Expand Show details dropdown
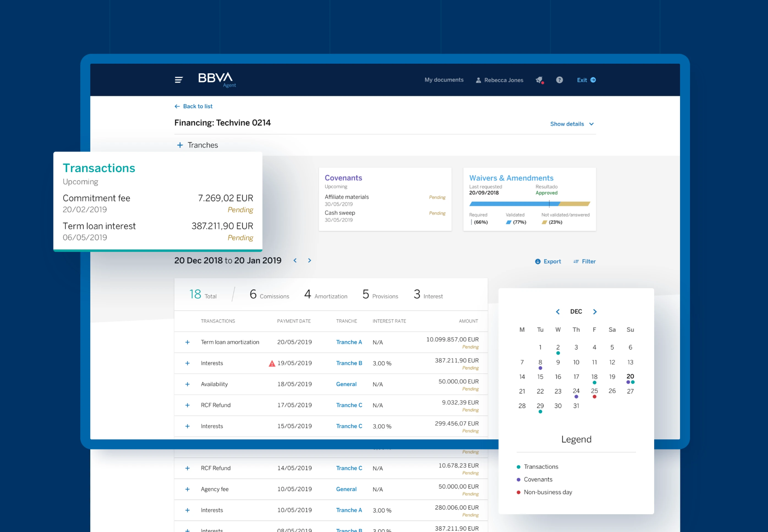The height and width of the screenshot is (532, 768). [x=572, y=124]
